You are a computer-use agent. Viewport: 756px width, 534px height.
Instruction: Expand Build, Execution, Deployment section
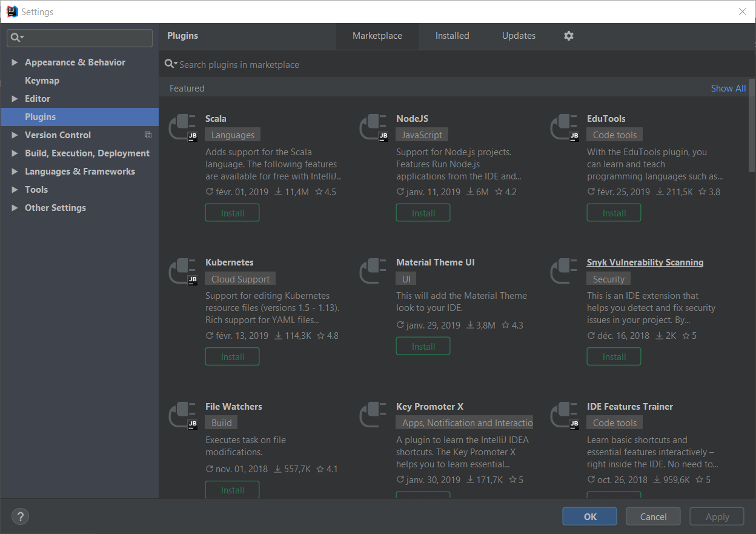(x=15, y=153)
